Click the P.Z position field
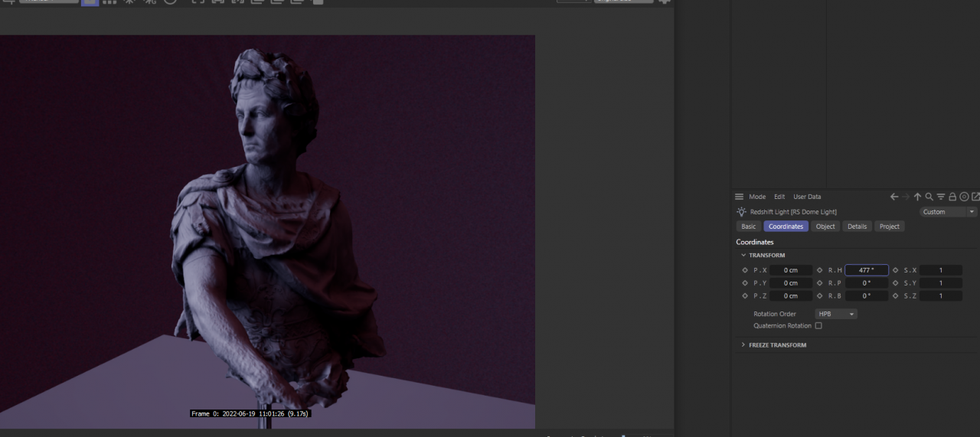 pyautogui.click(x=791, y=295)
